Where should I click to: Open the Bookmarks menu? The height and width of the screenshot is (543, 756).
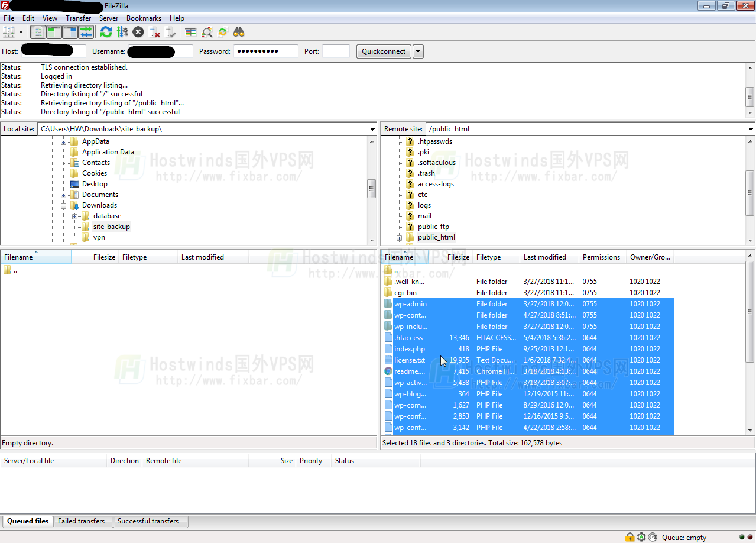(144, 18)
